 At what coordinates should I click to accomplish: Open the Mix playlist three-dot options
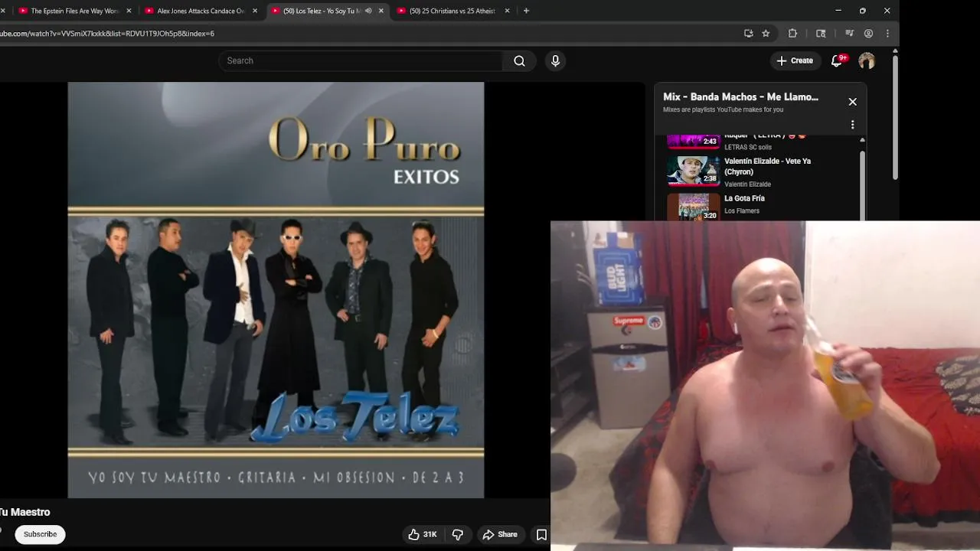tap(852, 125)
